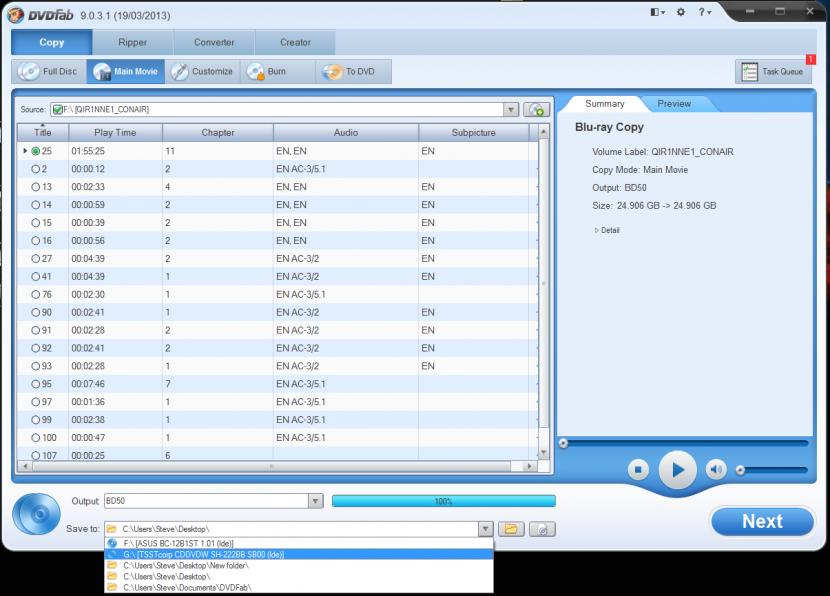Select title 76 radio button
The image size is (830, 596).
[35, 294]
